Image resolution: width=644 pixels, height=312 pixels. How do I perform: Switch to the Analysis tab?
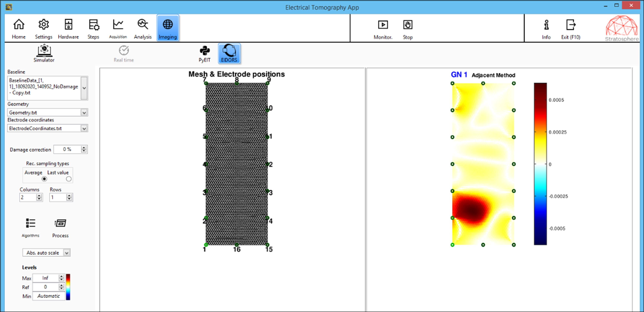[143, 29]
